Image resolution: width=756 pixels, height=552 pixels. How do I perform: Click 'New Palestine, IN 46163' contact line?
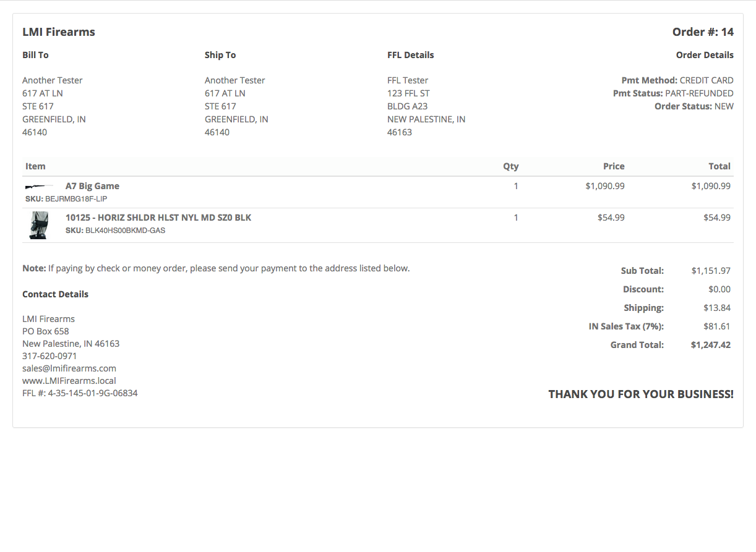[x=71, y=344]
